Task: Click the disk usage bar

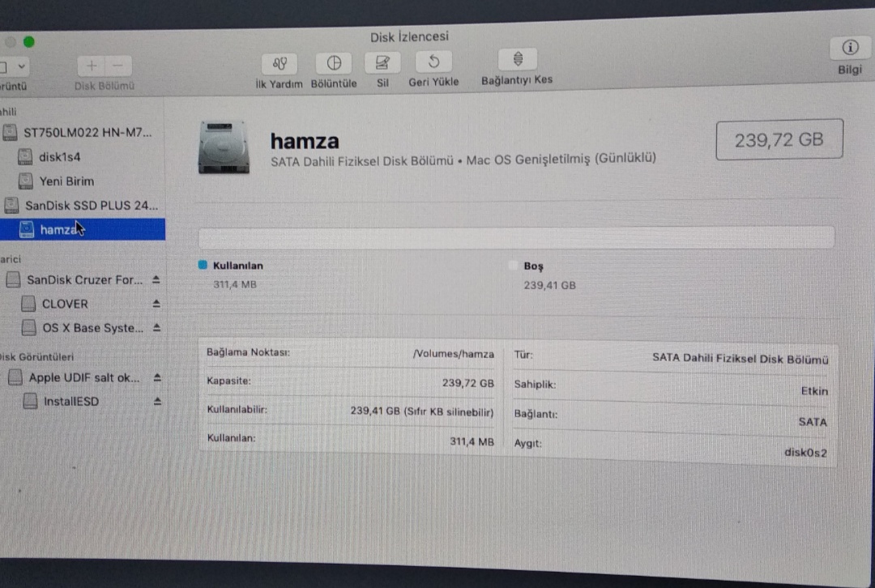Action: tap(516, 237)
